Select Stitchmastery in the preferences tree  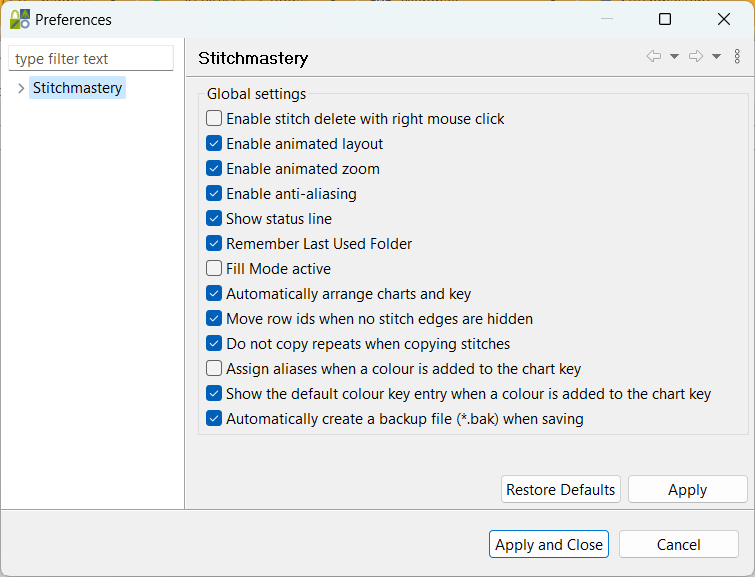coord(78,88)
